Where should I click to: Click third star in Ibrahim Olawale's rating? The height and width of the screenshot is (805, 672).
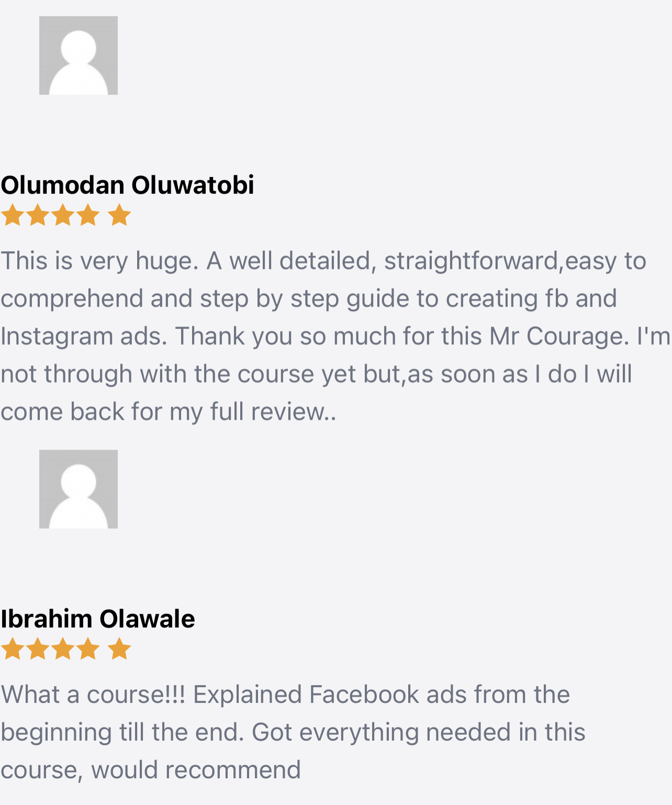click(x=62, y=649)
